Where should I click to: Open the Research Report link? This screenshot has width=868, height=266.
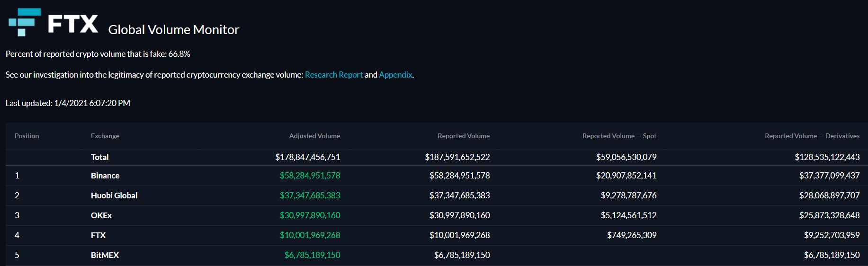[334, 75]
